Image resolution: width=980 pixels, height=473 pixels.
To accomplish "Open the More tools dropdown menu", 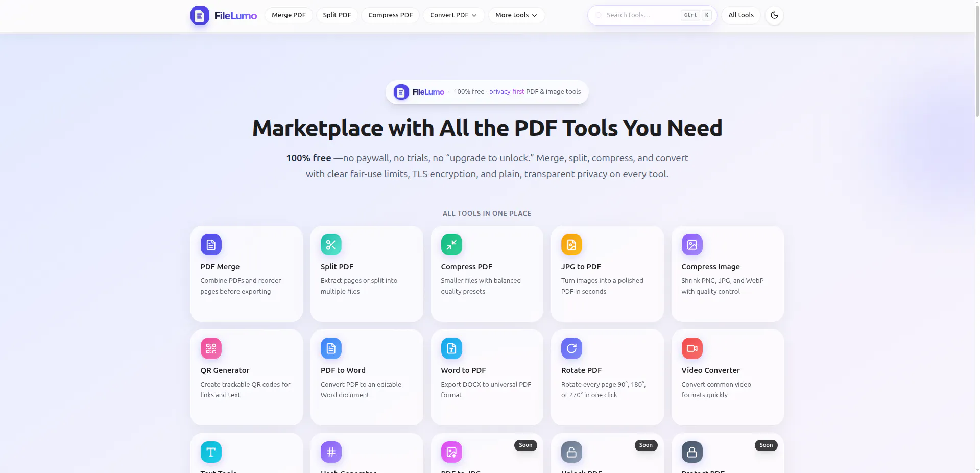I will pos(516,15).
